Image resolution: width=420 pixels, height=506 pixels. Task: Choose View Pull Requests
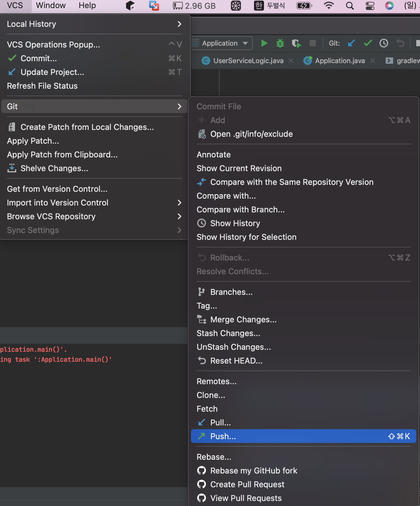click(303, 498)
